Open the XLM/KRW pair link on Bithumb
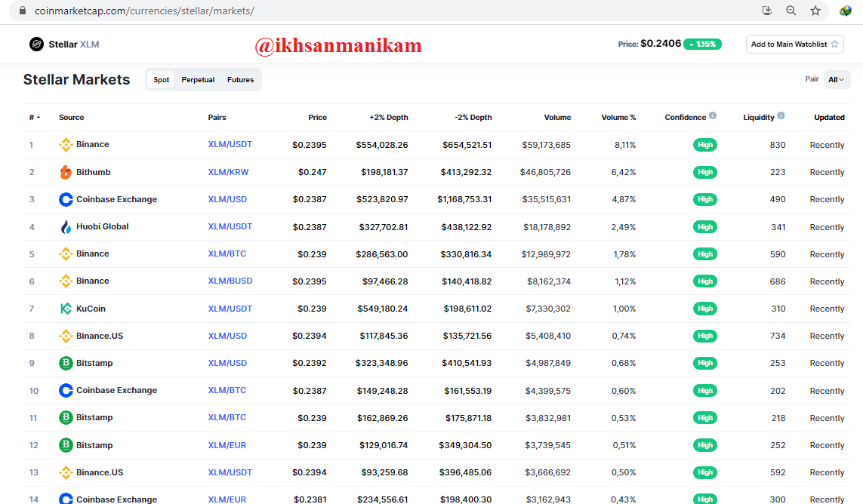 (229, 172)
